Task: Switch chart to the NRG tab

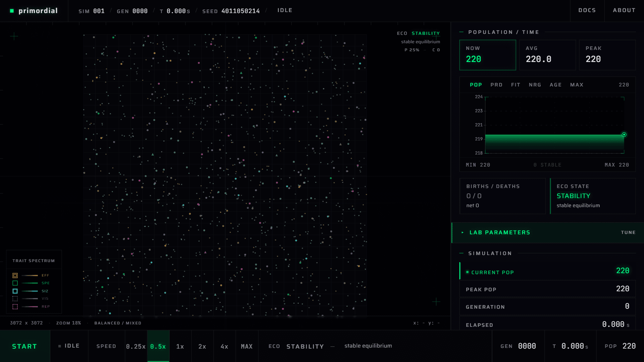Action: coord(535,85)
